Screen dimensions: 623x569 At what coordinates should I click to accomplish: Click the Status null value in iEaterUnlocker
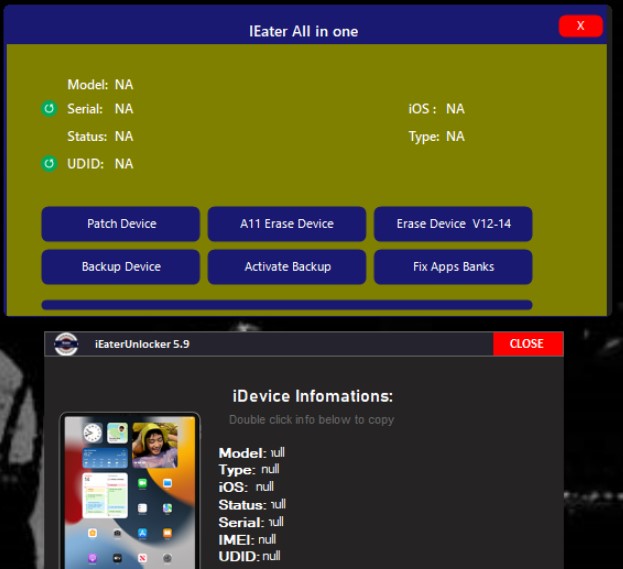point(279,504)
